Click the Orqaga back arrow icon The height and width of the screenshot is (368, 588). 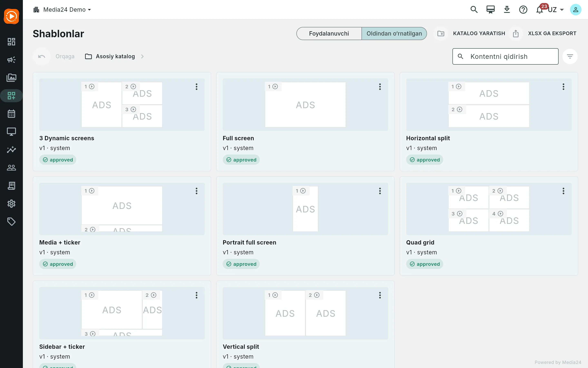[42, 56]
